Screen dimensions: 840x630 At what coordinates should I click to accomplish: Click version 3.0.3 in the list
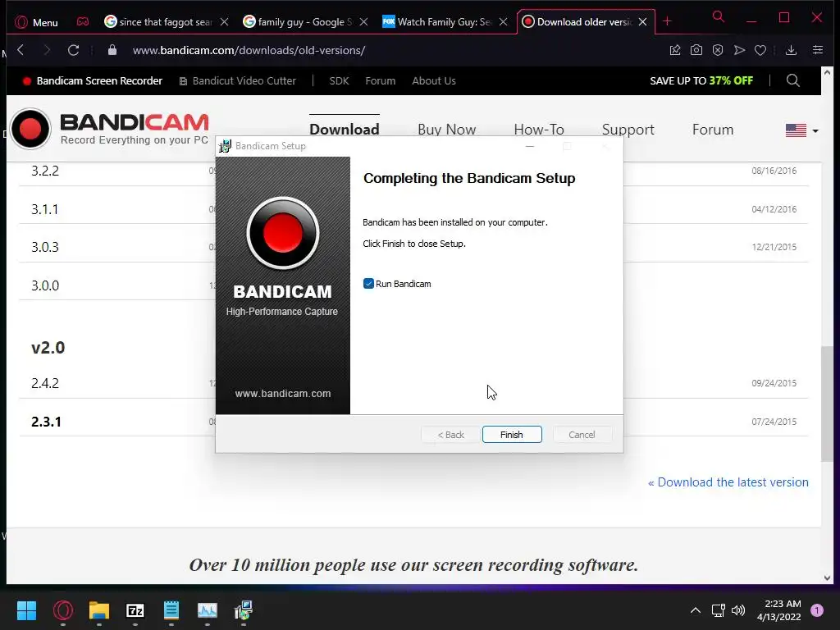[x=45, y=248]
